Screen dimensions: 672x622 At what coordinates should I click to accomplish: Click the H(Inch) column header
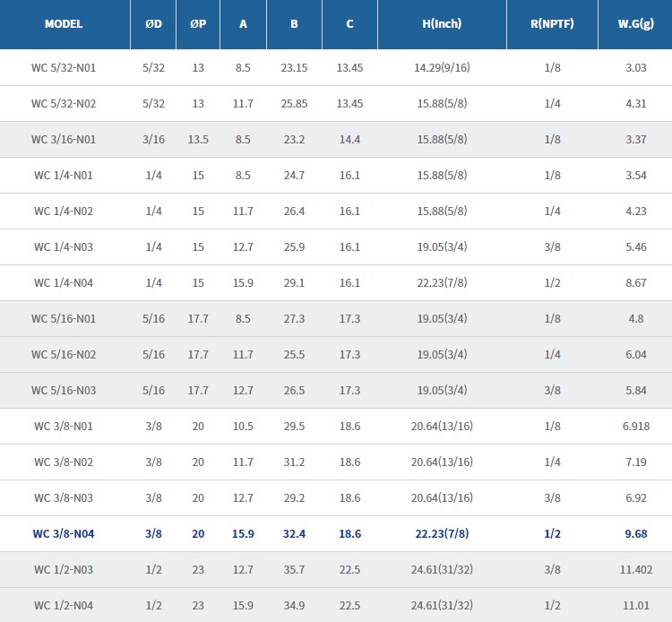(x=442, y=24)
